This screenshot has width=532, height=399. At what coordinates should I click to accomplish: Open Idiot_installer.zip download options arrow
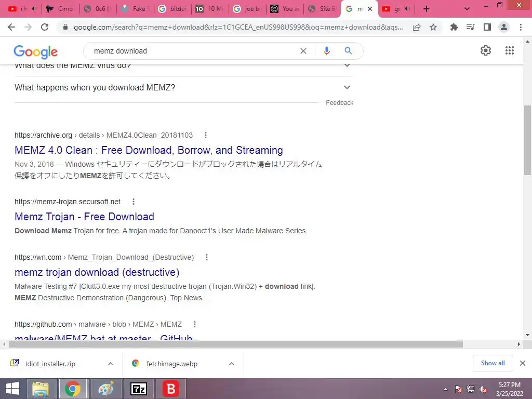pyautogui.click(x=111, y=364)
